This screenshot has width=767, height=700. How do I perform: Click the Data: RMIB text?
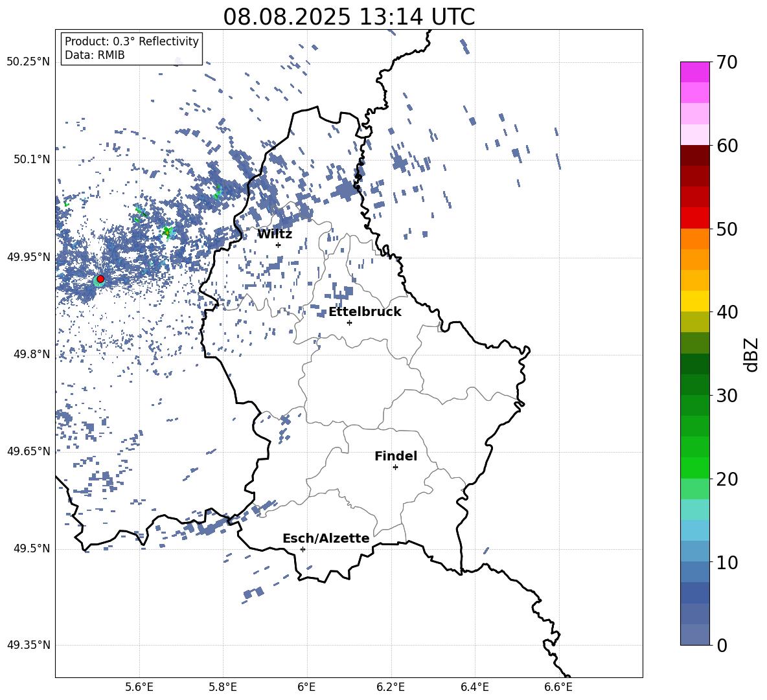pos(95,55)
